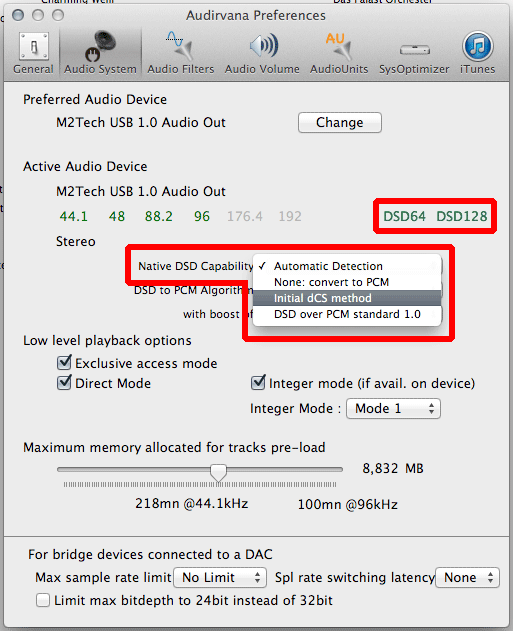513x631 pixels.
Task: Click the Change device button
Action: point(340,122)
